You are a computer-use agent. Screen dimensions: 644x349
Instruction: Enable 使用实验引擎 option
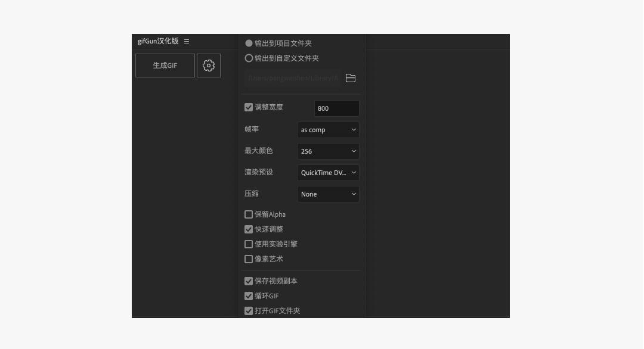click(x=248, y=244)
